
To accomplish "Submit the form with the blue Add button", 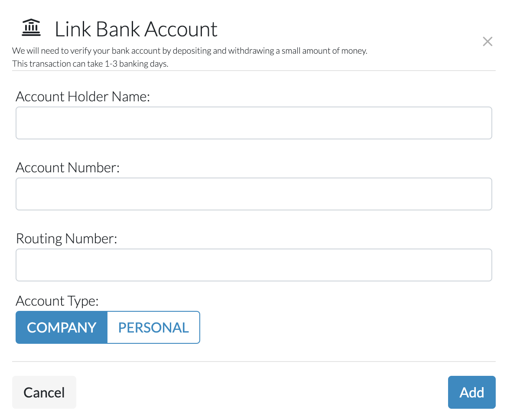I will (471, 392).
